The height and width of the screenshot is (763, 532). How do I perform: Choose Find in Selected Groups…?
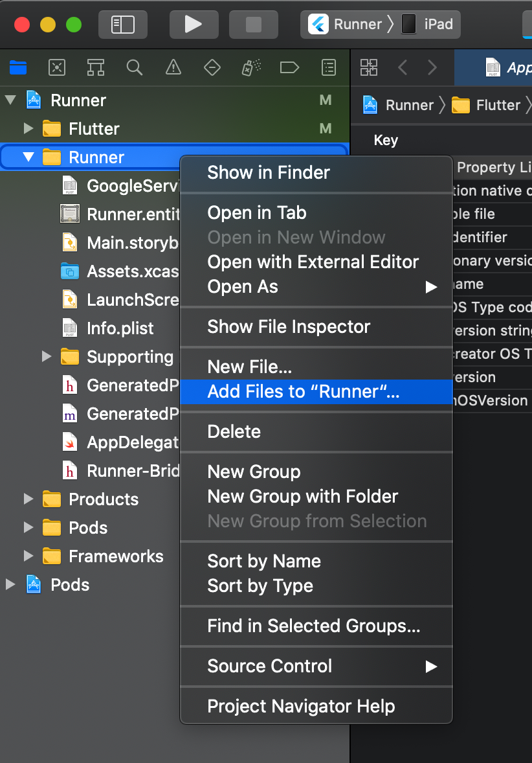point(316,626)
